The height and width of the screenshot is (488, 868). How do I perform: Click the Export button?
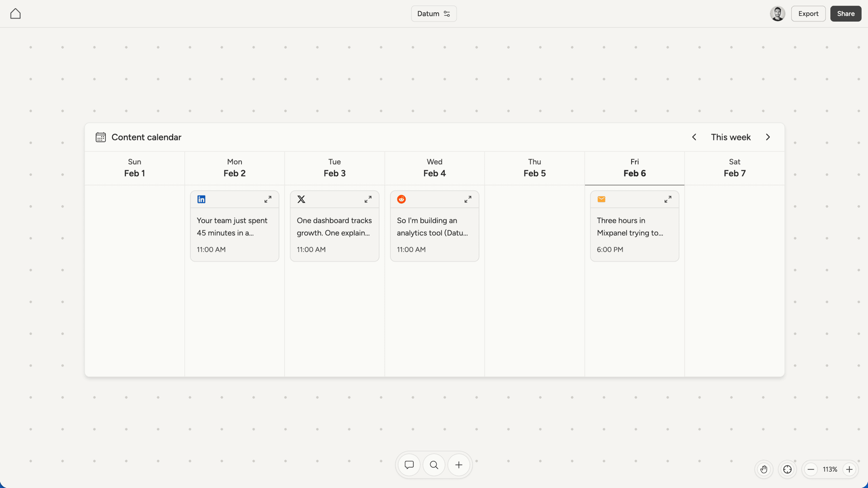click(808, 14)
